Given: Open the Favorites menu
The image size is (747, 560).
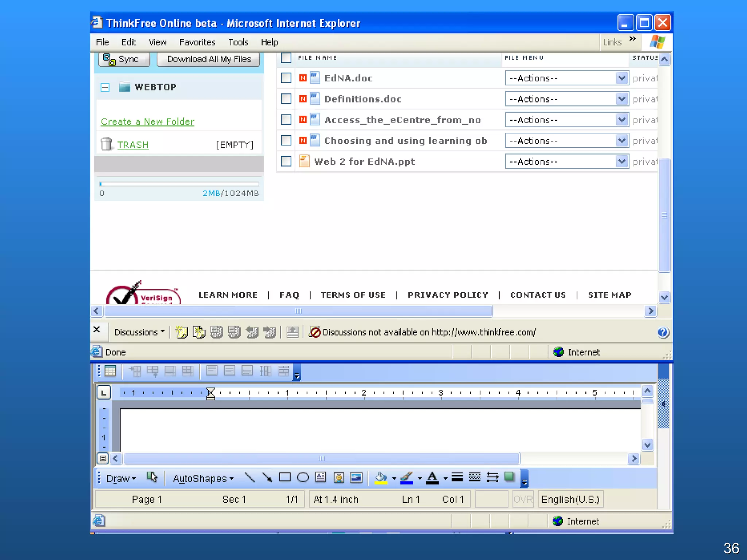Looking at the screenshot, I should (x=197, y=42).
